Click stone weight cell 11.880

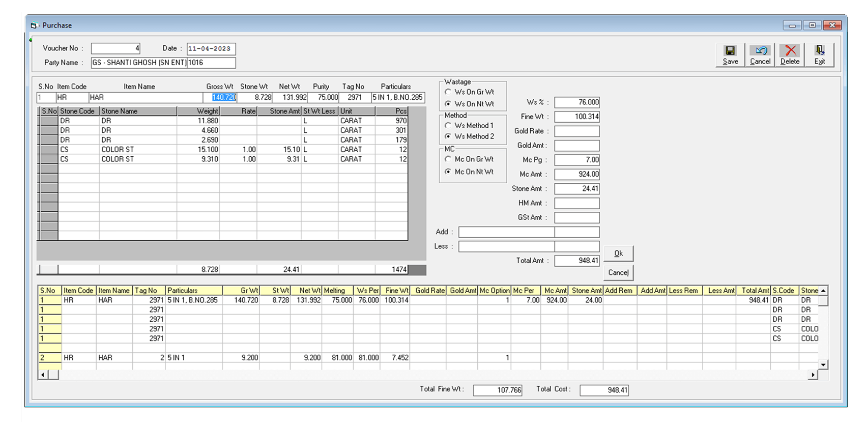coord(198,121)
